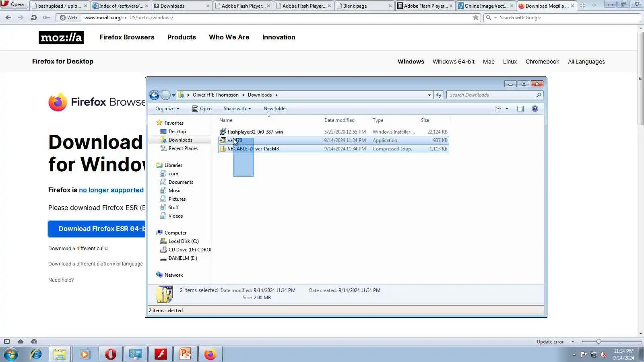Click the Search Downloads field

click(x=491, y=95)
